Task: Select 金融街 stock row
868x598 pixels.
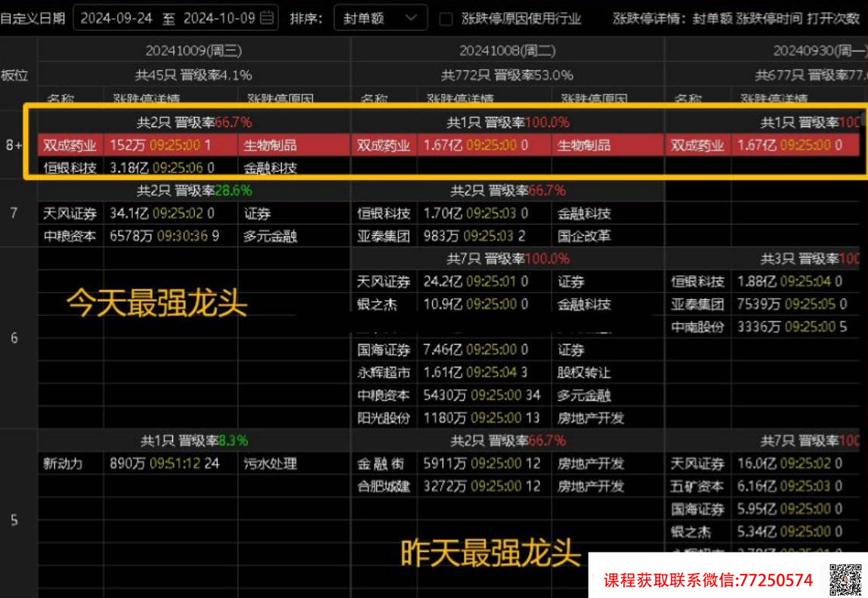Action: click(380, 463)
